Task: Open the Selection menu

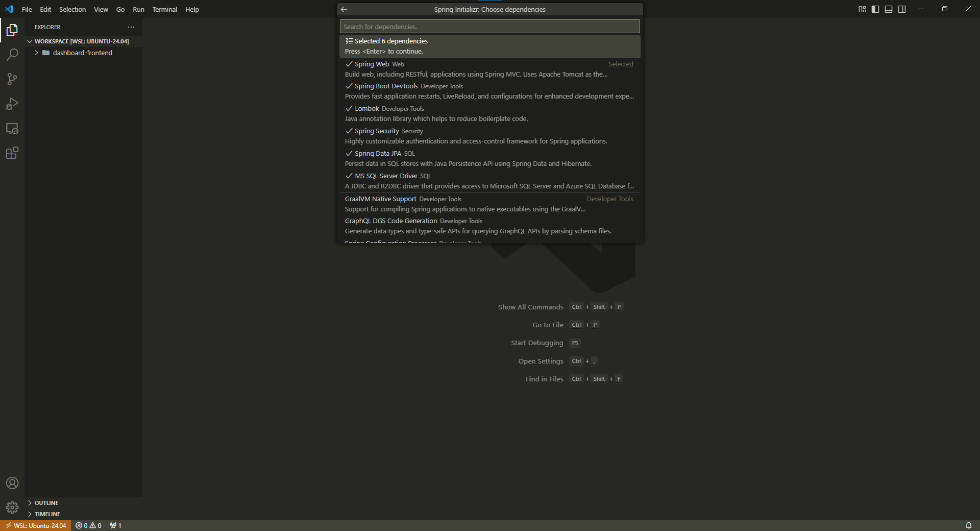Action: tap(72, 9)
